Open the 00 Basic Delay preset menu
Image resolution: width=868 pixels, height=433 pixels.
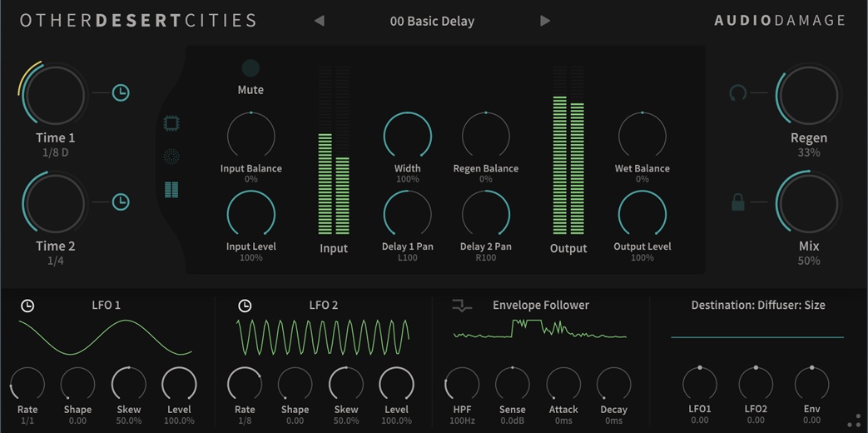click(432, 22)
